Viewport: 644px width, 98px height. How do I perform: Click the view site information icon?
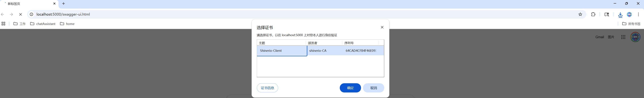[x=32, y=14]
